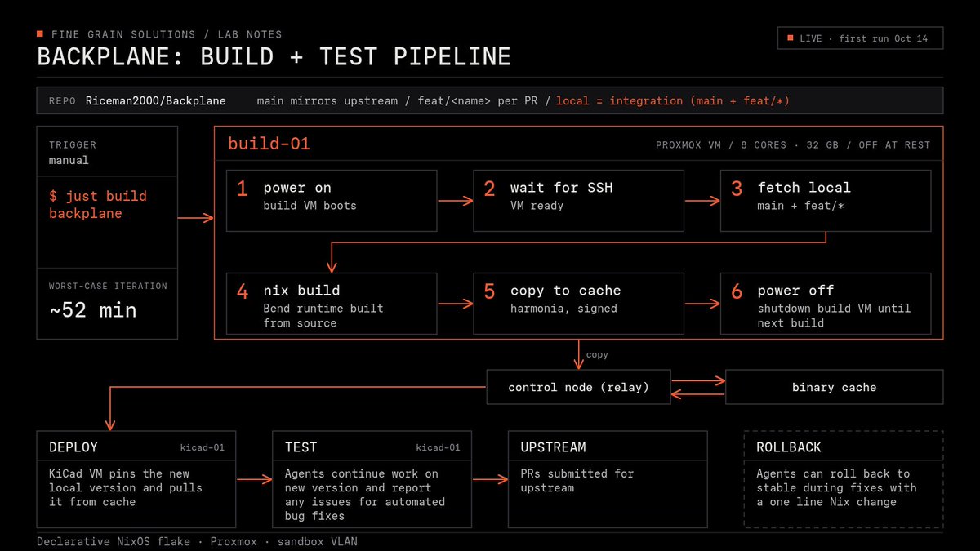Viewport: 980px width, 551px height.
Task: Click 'PRs submitted for upstream' text
Action: 577,481
